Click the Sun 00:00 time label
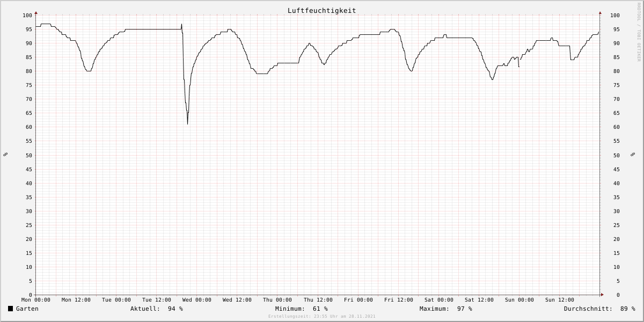Viewport: 644px width, 322px height. 519,300
